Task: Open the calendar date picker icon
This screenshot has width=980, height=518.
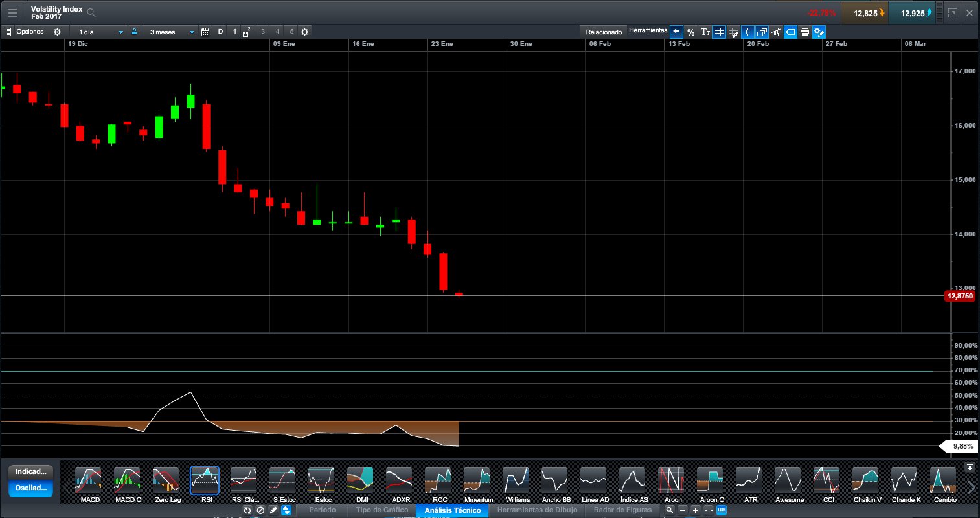Action: point(205,32)
